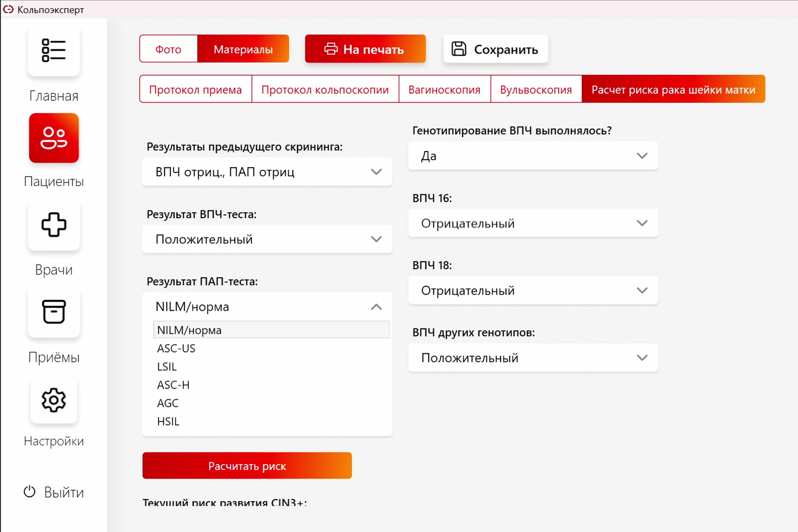The image size is (798, 532).
Task: Open the Вагиноскопия tab
Action: 444,89
